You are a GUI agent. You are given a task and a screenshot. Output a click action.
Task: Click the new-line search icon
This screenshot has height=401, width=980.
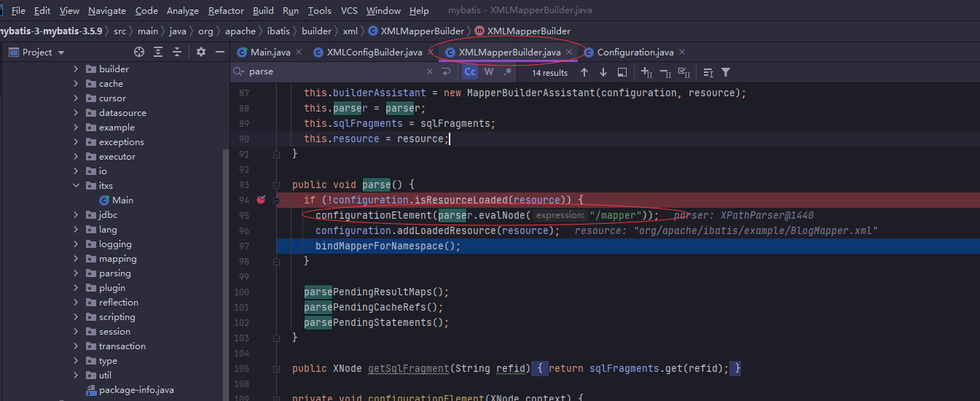(x=447, y=72)
